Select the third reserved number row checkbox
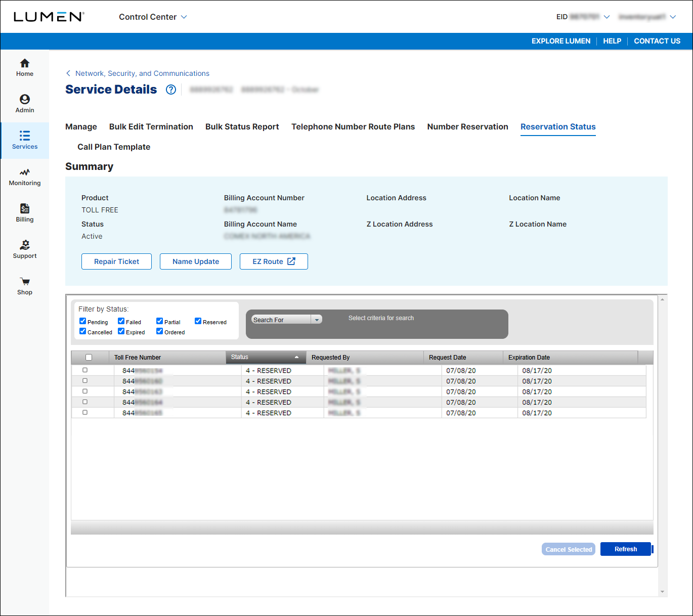Image resolution: width=693 pixels, height=616 pixels. [85, 391]
